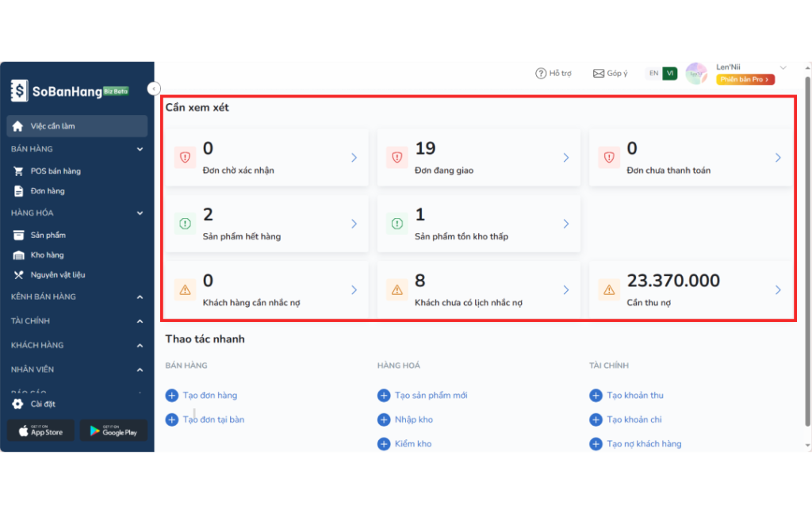Click the red shield icon for Đơn đang giao

(397, 157)
